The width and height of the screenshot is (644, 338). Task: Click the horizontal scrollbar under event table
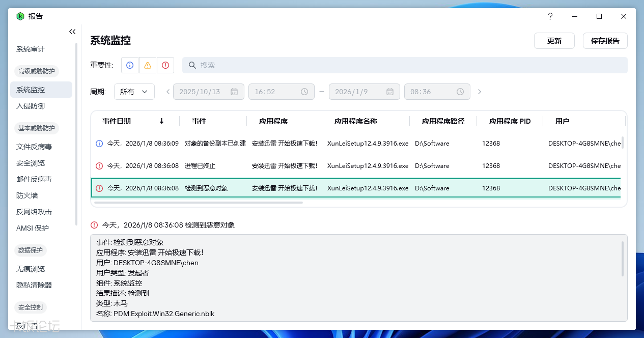tap(199, 203)
